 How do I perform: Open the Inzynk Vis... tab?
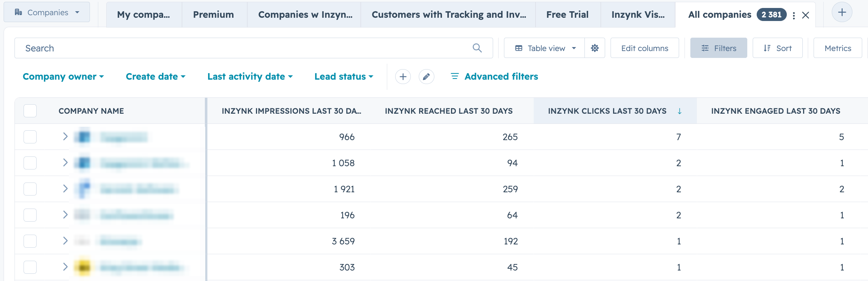pos(638,15)
